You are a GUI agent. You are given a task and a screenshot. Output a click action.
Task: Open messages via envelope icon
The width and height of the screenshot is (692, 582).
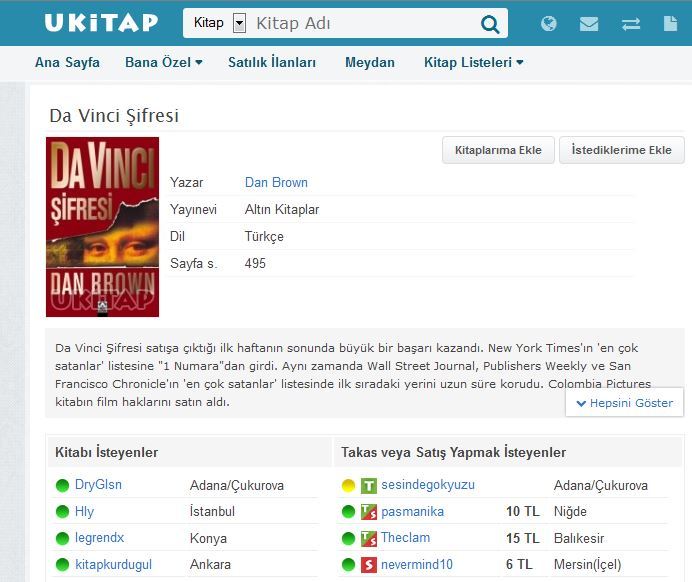[x=589, y=23]
